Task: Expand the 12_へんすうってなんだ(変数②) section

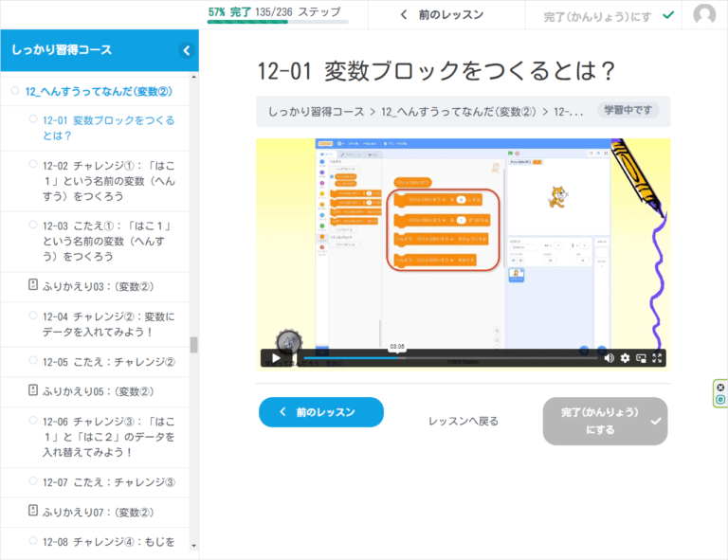Action: (x=15, y=91)
